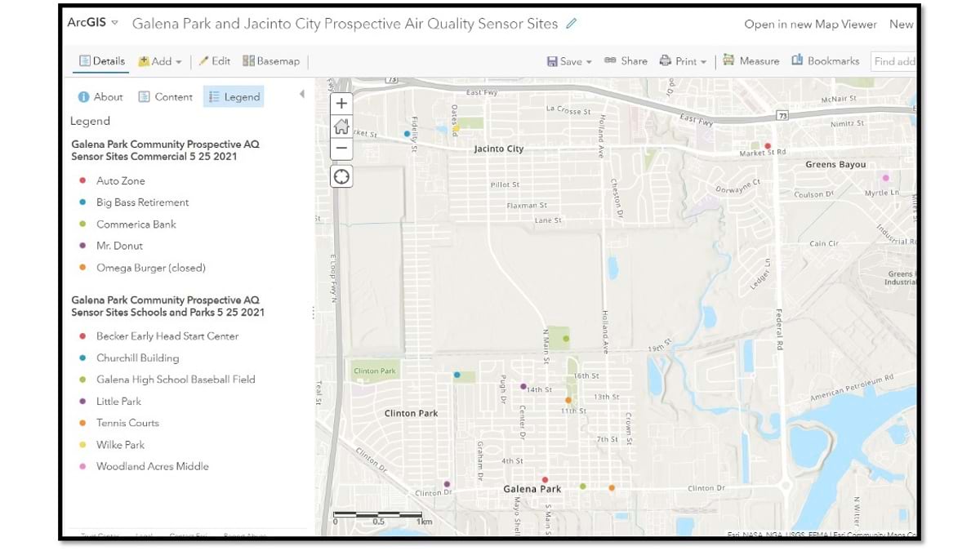980x551 pixels.
Task: Click the About info icon
Action: tap(83, 97)
